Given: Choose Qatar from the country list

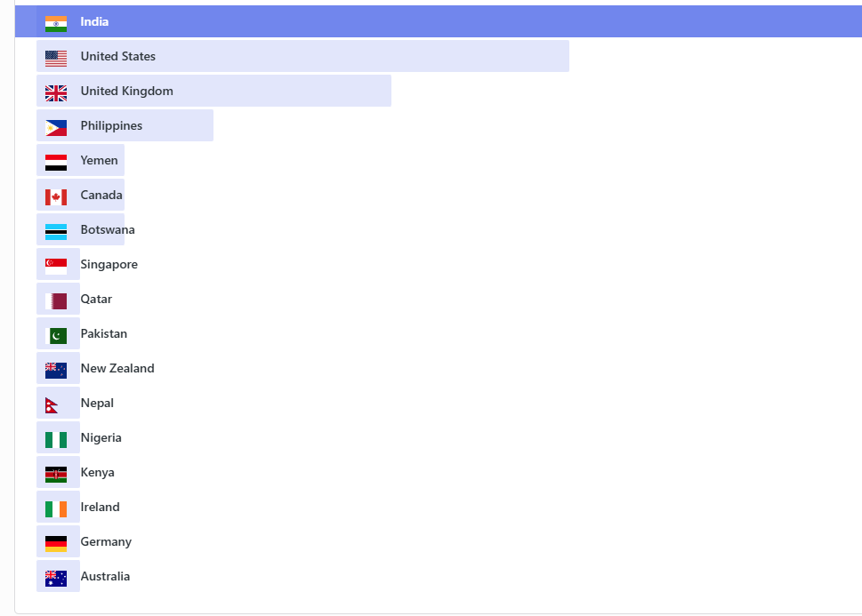Looking at the screenshot, I should click(96, 300).
